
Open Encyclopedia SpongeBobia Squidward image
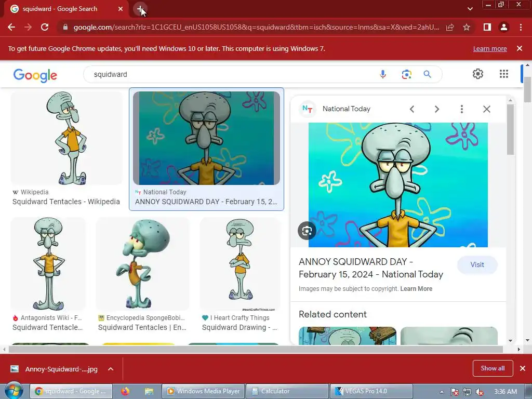(142, 264)
